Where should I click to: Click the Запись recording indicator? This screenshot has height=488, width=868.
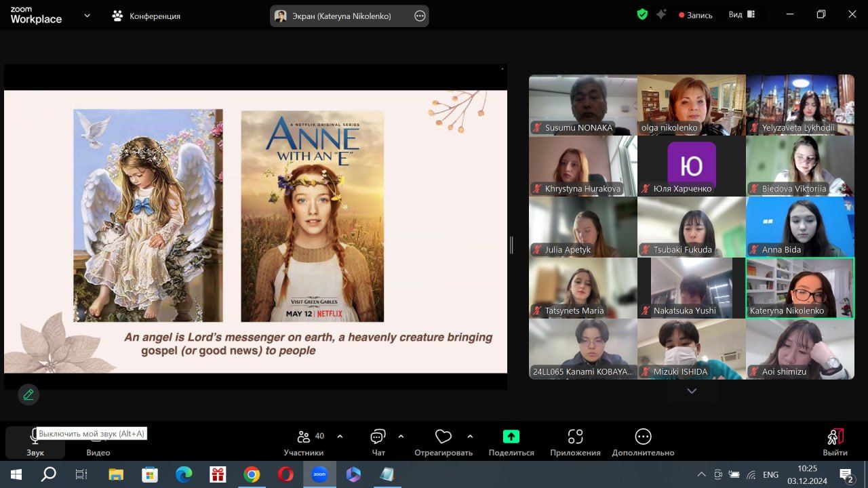pos(696,15)
